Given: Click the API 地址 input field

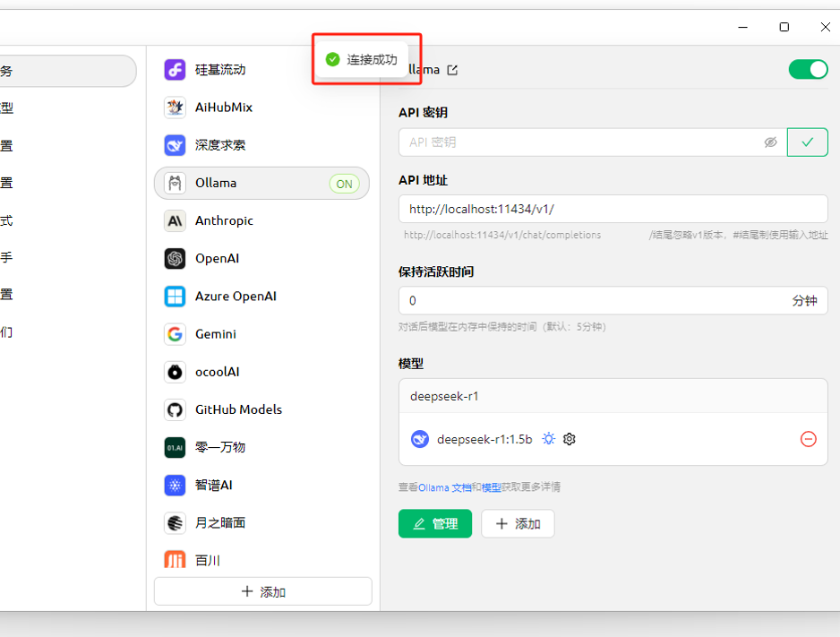Looking at the screenshot, I should click(x=613, y=209).
